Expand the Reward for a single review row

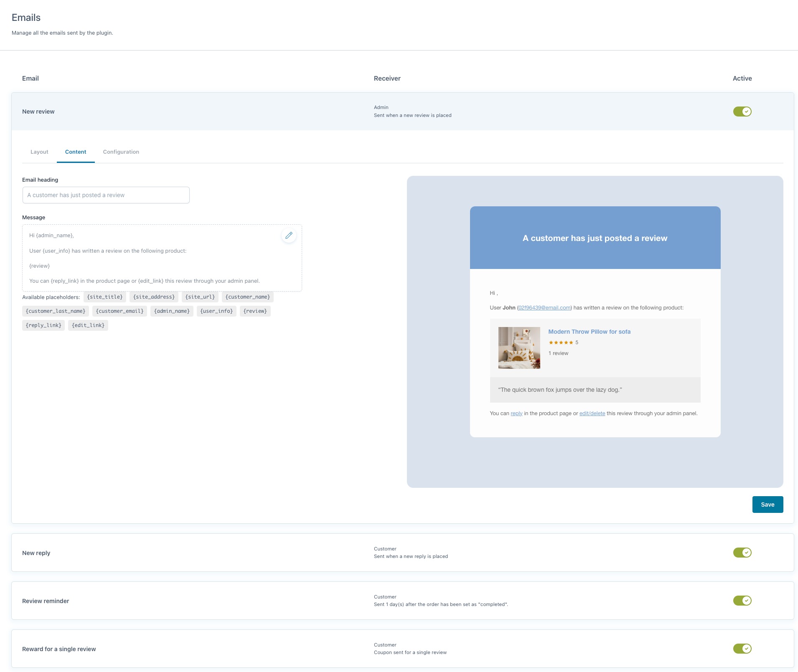point(59,649)
